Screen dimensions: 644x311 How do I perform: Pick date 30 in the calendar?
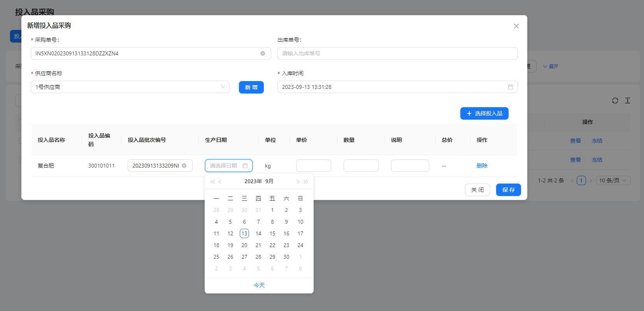(286, 257)
